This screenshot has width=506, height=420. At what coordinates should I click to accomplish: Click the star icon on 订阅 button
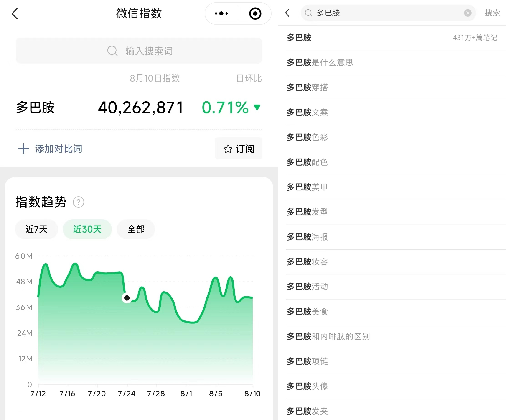point(228,149)
